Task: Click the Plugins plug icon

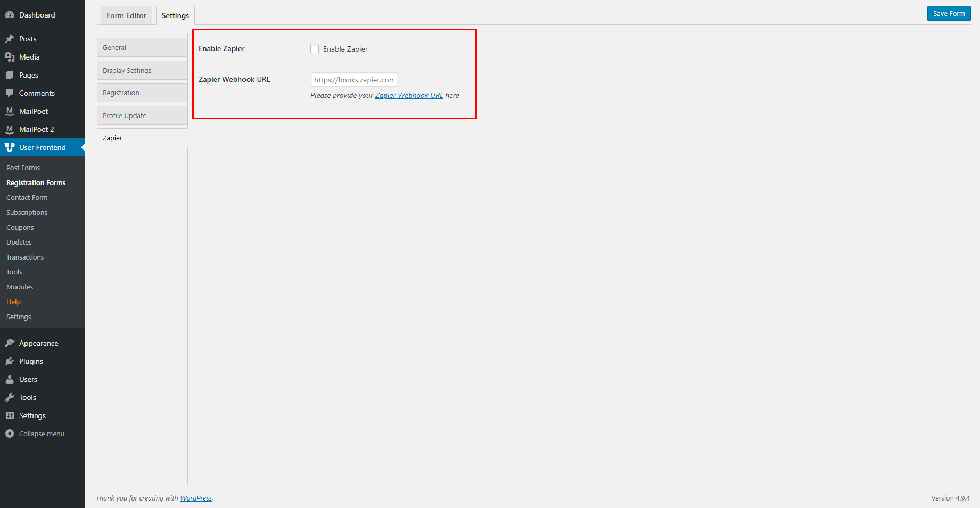Action: (x=10, y=361)
